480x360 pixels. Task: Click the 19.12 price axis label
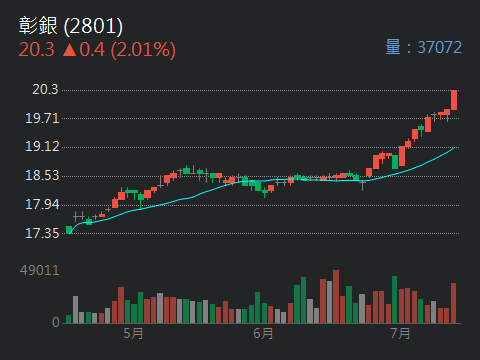[x=42, y=147]
